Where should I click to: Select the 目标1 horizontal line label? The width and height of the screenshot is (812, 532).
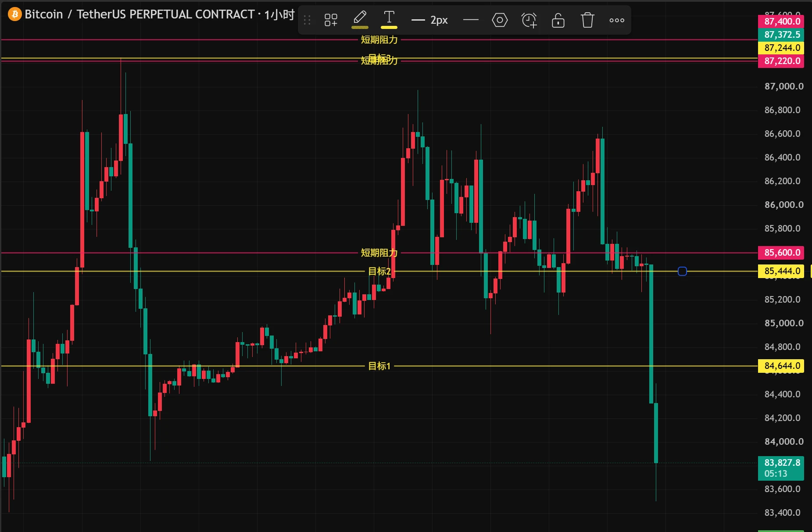(x=379, y=366)
